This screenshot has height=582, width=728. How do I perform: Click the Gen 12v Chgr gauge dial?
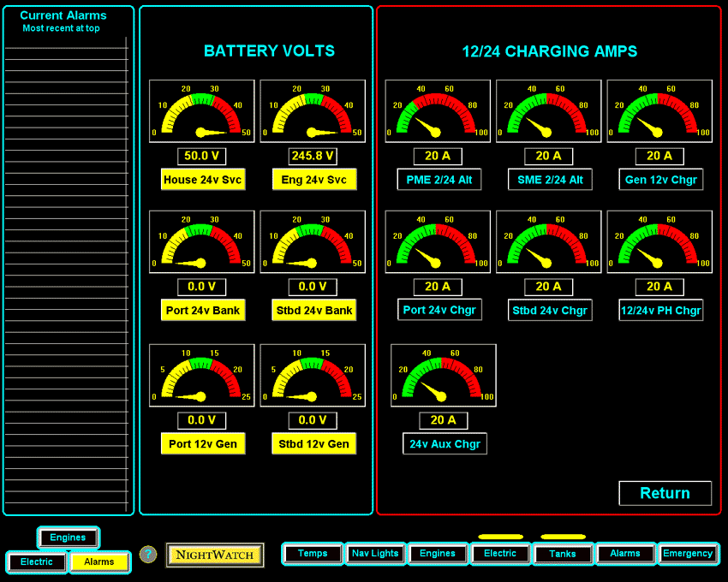[x=659, y=111]
